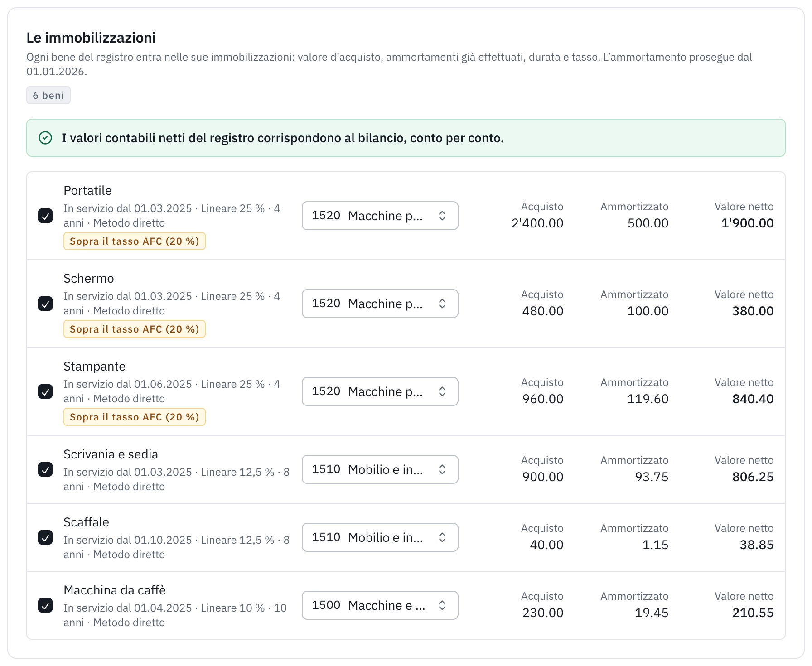Click the Macchina da caffè purchase value 230.00
The height and width of the screenshot is (666, 812).
click(x=543, y=613)
